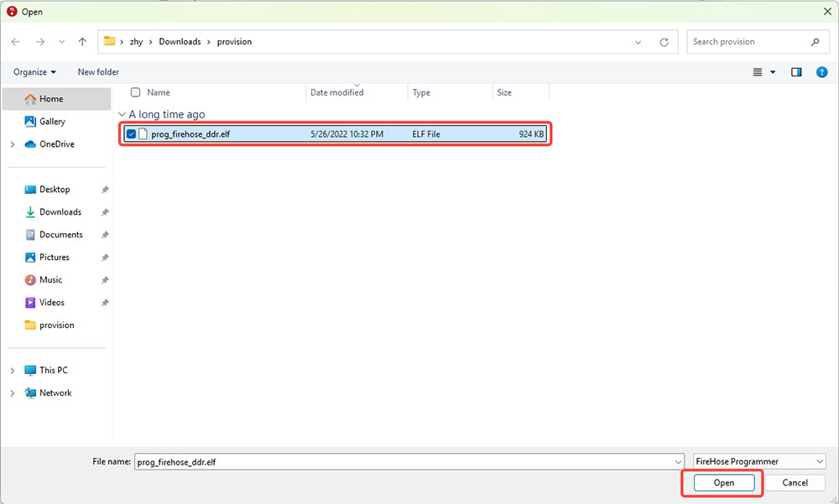
Task: Select 'zhy' in the address path
Action: (x=137, y=42)
